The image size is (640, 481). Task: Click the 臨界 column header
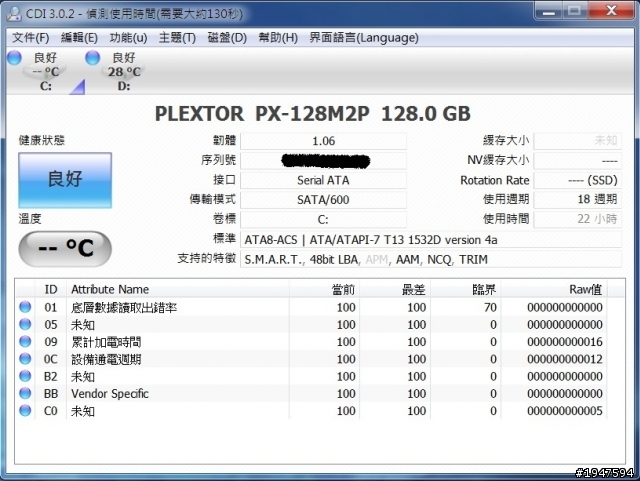pyautogui.click(x=466, y=289)
